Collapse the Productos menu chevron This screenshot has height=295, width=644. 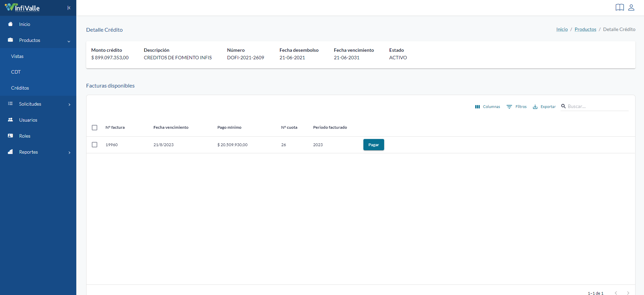[x=69, y=41]
